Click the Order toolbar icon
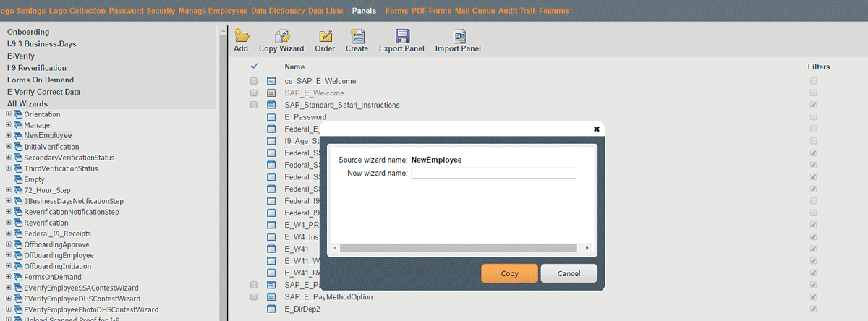868x321 pixels. click(x=325, y=36)
